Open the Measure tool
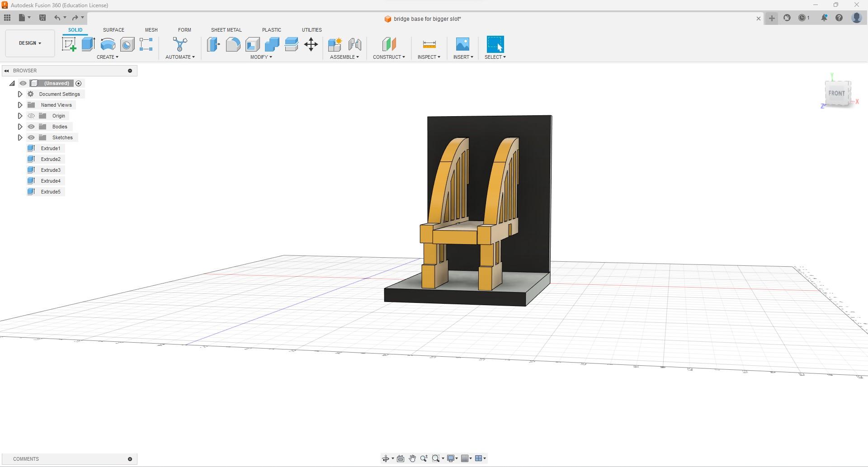868x467 pixels. [429, 44]
